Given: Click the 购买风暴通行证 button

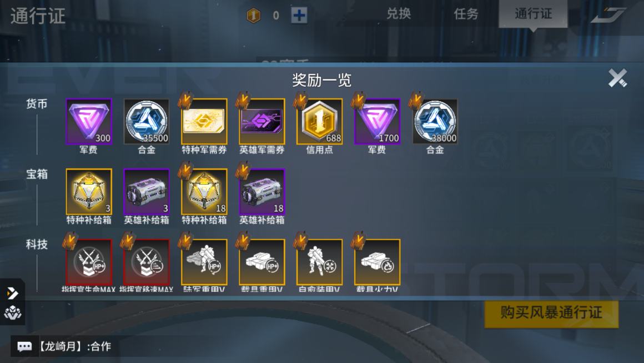Looking at the screenshot, I should (x=551, y=314).
